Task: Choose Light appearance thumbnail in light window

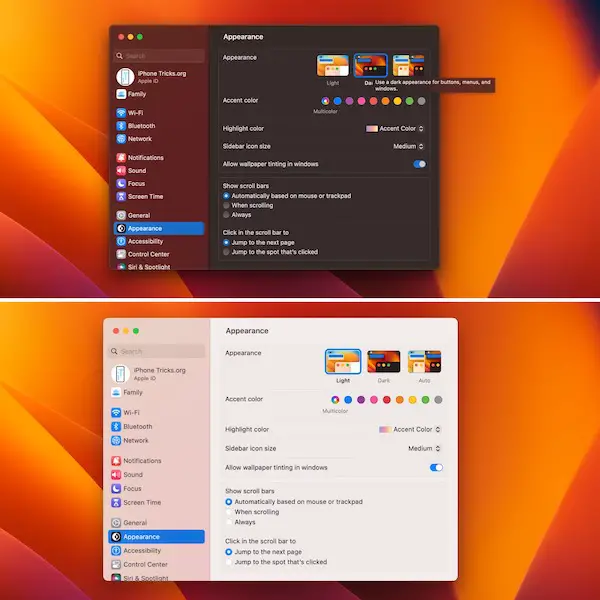Action: pos(343,361)
